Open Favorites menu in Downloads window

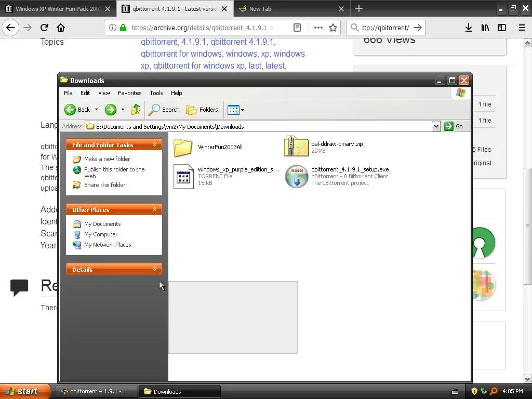(x=129, y=93)
